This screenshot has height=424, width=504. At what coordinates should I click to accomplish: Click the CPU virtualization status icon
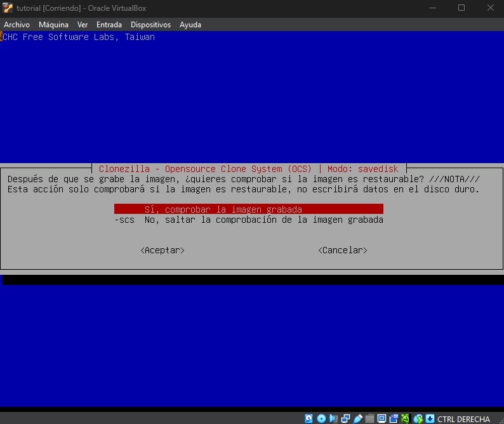pos(406,418)
